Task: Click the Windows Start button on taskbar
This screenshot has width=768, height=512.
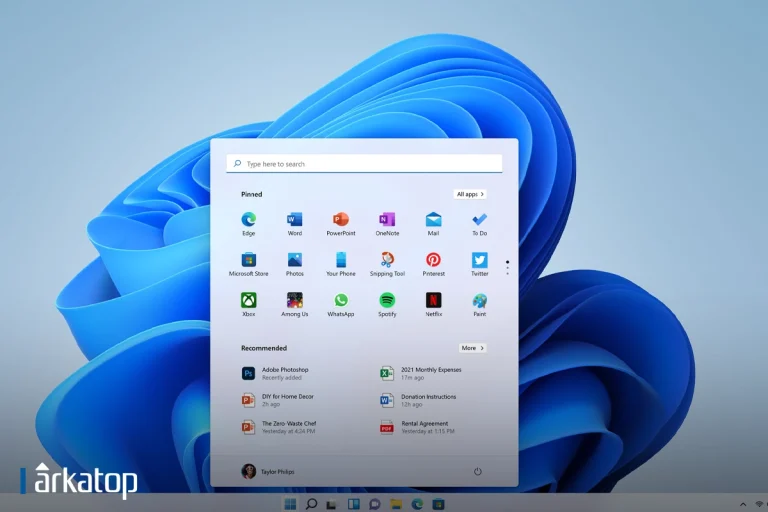Action: tap(290, 504)
